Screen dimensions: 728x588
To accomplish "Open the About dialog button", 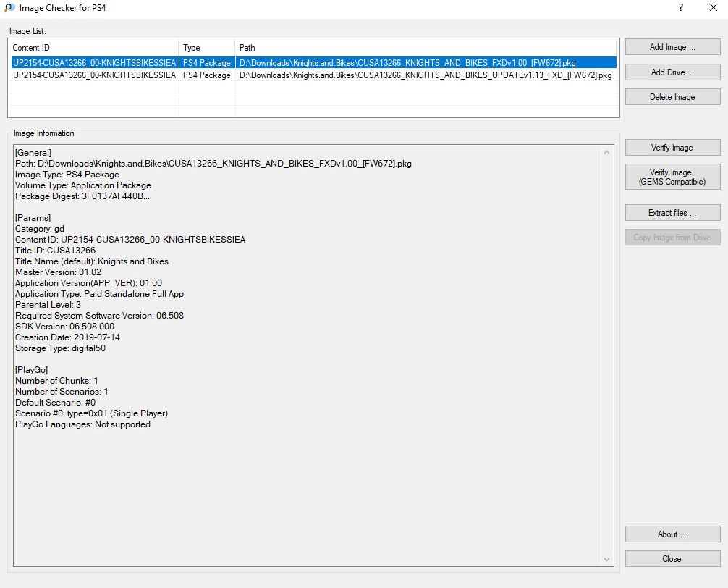I will pos(672,534).
